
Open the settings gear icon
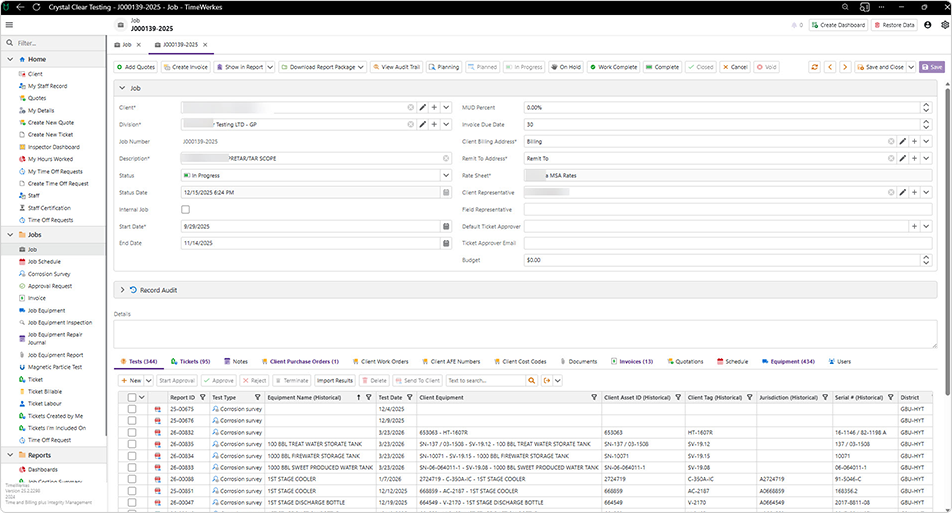click(x=945, y=25)
